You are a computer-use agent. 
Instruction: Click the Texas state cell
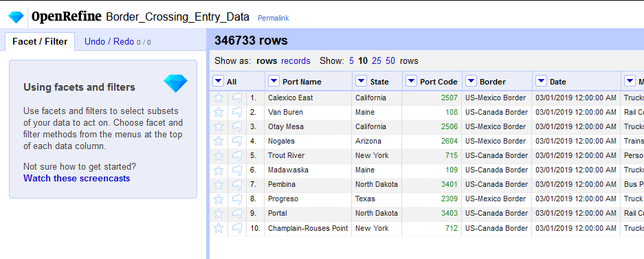pyautogui.click(x=377, y=199)
